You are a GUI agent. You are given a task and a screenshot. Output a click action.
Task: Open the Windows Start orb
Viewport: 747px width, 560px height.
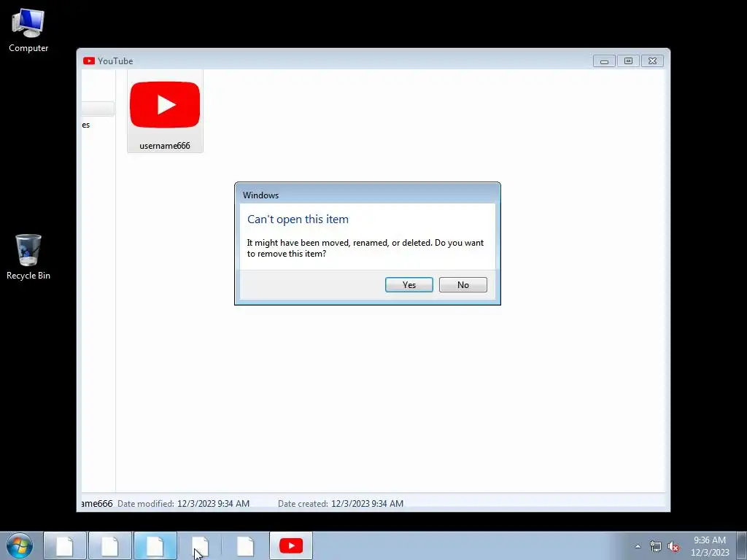coord(20,545)
